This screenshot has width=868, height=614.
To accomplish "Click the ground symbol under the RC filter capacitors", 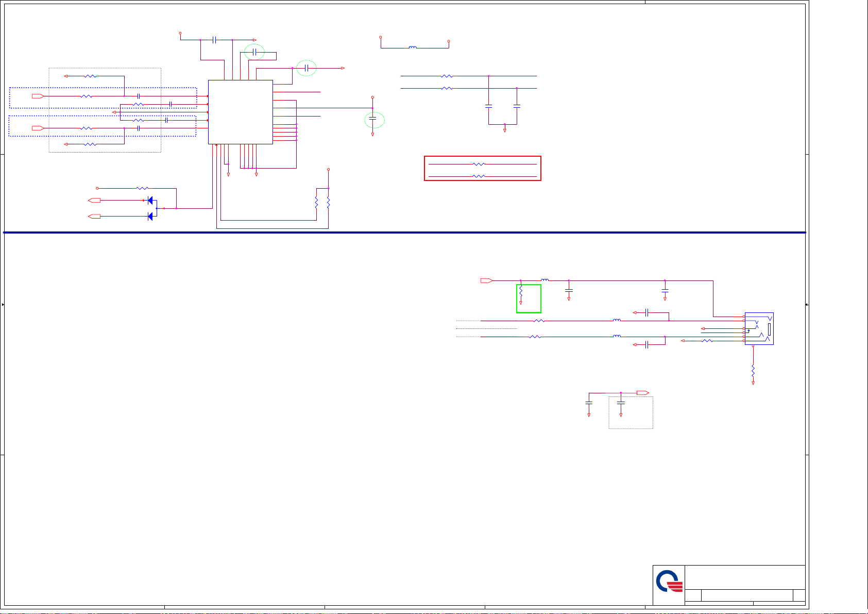I will click(505, 130).
